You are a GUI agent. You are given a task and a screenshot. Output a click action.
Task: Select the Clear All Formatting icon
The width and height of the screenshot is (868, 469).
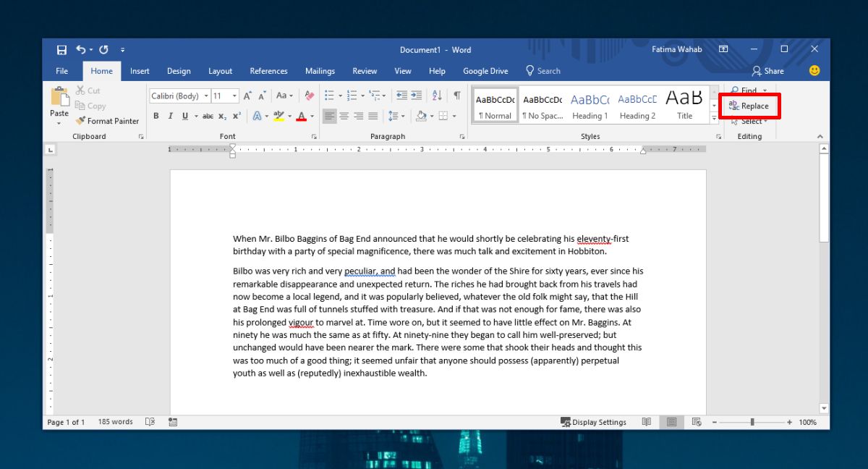309,95
